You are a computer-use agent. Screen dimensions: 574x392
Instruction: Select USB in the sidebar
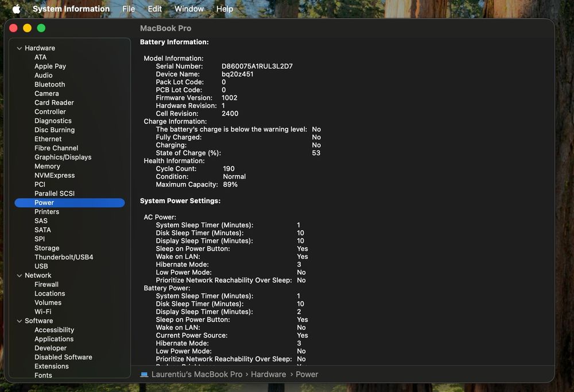pos(41,266)
